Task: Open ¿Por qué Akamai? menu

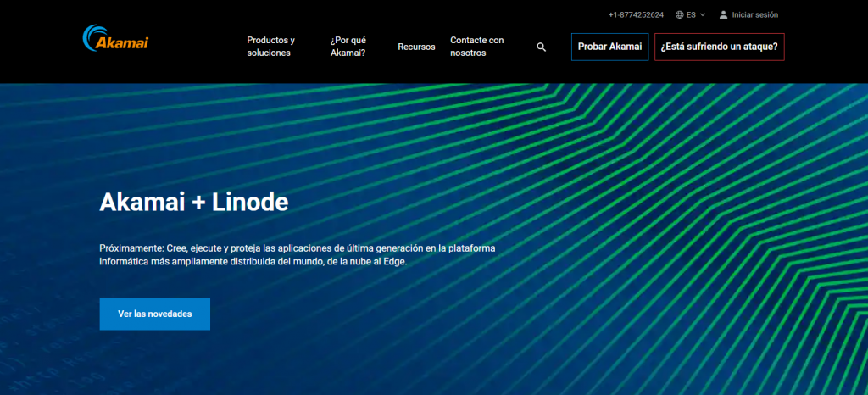Action: coord(348,47)
